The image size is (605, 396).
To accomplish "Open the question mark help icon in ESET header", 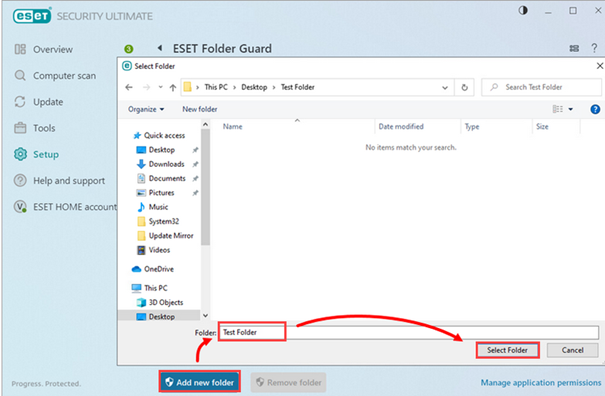I will click(x=594, y=48).
